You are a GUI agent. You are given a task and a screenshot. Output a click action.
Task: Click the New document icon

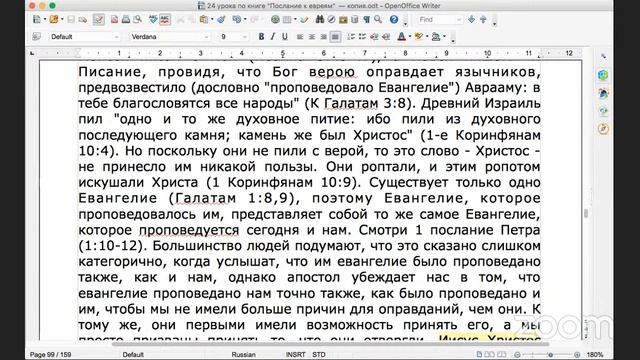[x=37, y=19]
